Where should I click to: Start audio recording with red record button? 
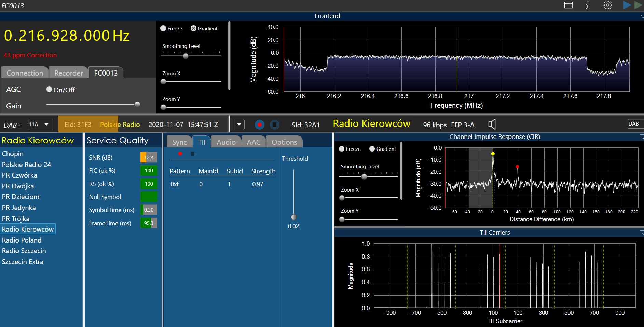(260, 125)
